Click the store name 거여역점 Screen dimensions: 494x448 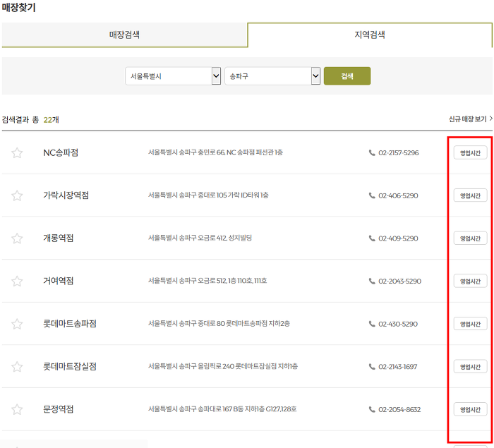click(x=59, y=281)
